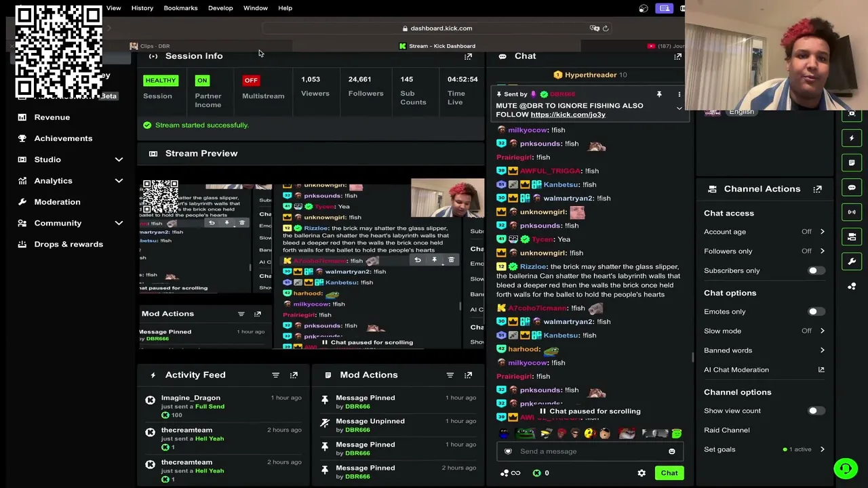Toggle Show view count switch
The height and width of the screenshot is (488, 868).
pyautogui.click(x=816, y=411)
